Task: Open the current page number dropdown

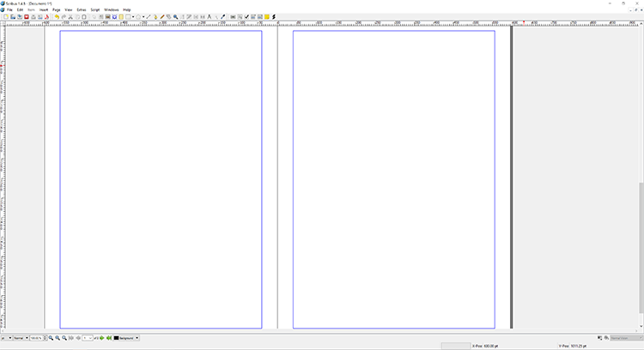Action: [x=87, y=338]
